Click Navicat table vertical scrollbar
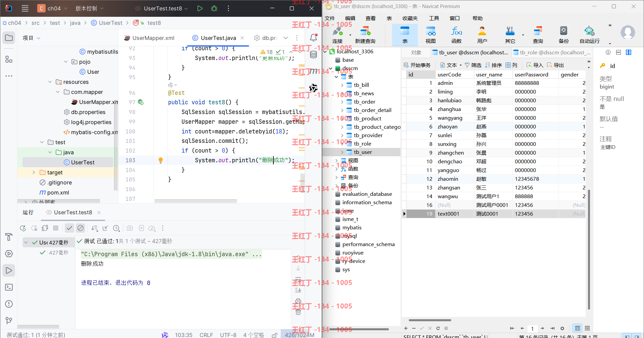This screenshot has width=644, height=338. pos(589,249)
